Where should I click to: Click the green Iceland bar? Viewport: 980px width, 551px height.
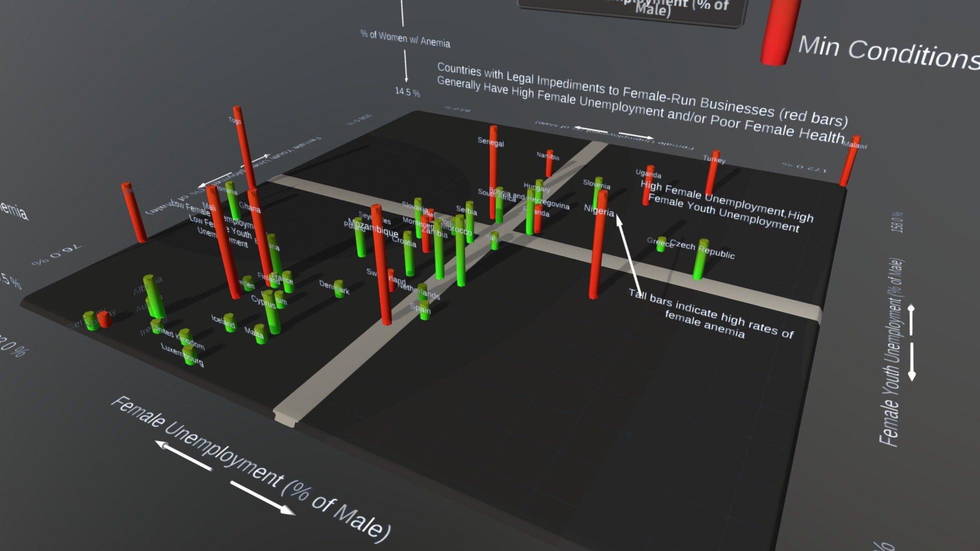tap(230, 322)
